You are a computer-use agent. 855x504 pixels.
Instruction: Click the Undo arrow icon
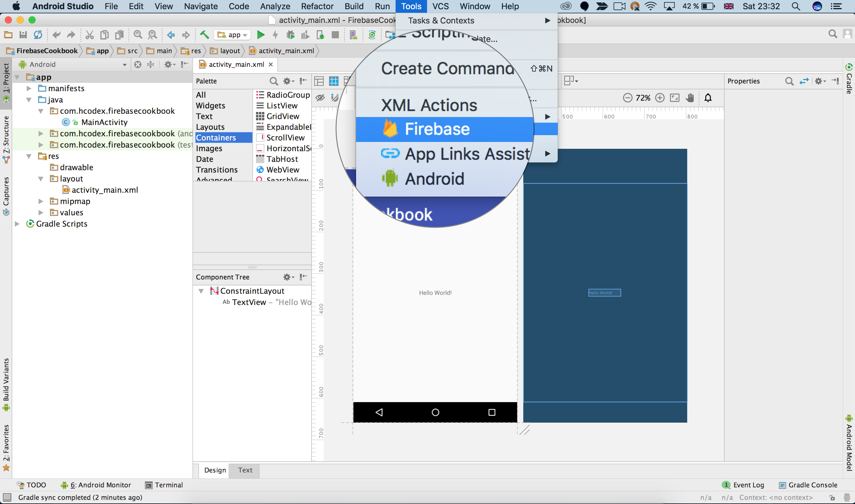click(56, 35)
